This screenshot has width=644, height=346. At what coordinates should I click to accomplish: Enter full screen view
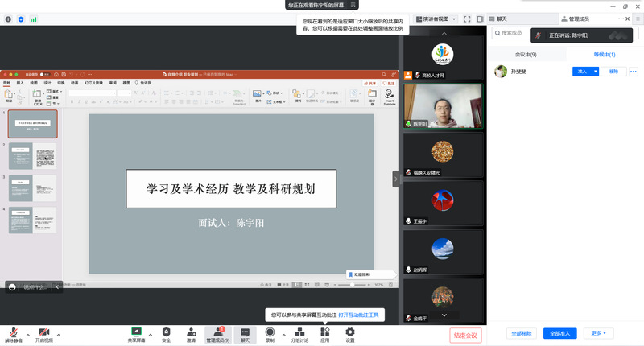[467, 19]
